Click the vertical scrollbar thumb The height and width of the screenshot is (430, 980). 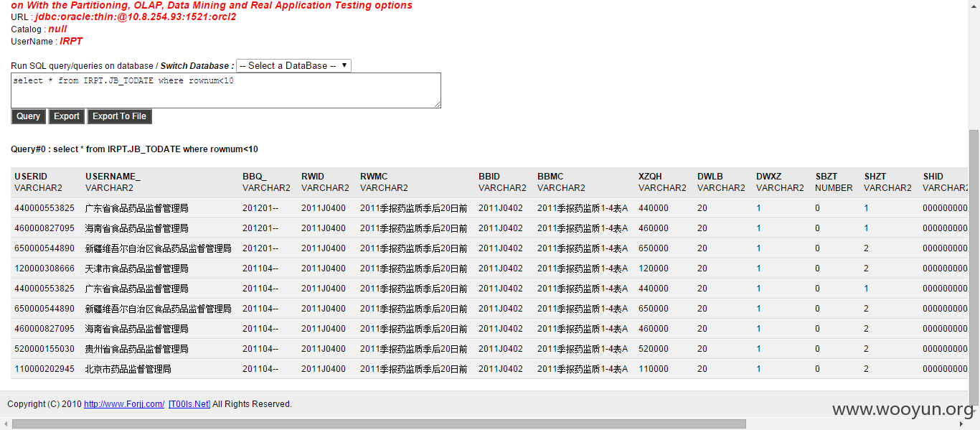click(x=974, y=268)
